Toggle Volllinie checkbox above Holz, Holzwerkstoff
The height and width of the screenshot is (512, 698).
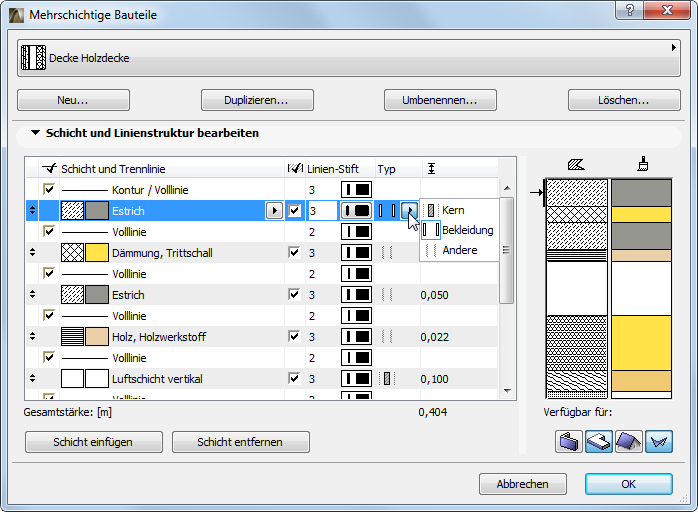(x=49, y=315)
